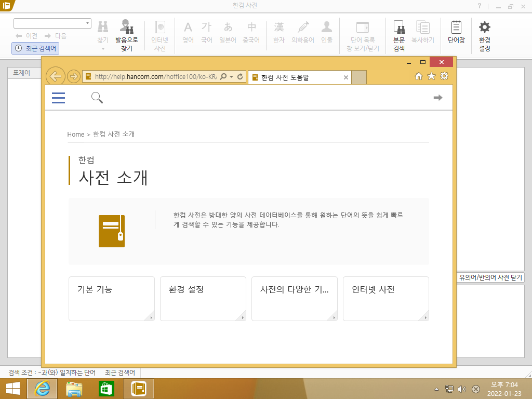Click recent searches (최근 검색어) button

(36, 48)
